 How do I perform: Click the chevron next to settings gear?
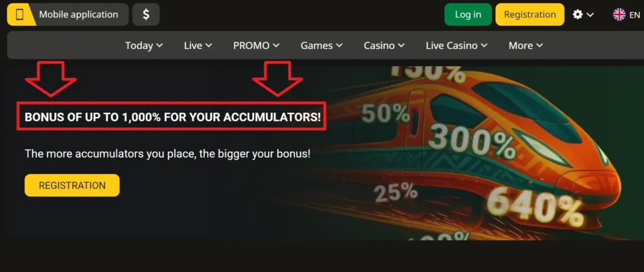[590, 14]
